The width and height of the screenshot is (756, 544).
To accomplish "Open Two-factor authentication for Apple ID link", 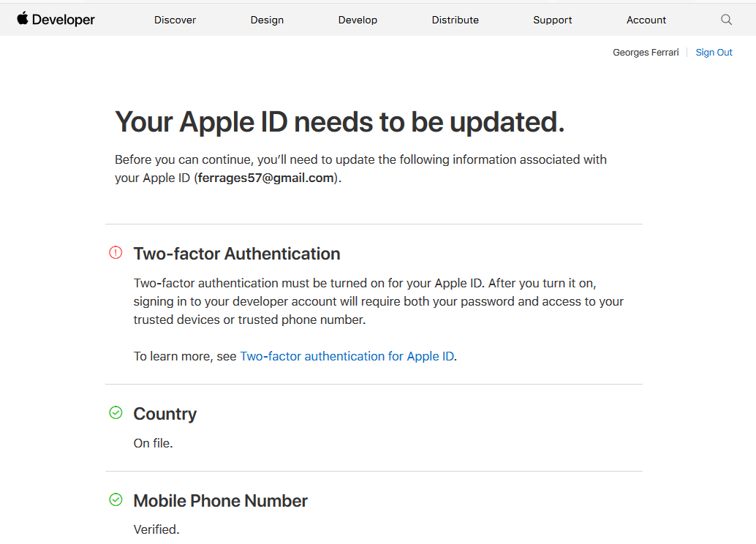I will (x=347, y=356).
